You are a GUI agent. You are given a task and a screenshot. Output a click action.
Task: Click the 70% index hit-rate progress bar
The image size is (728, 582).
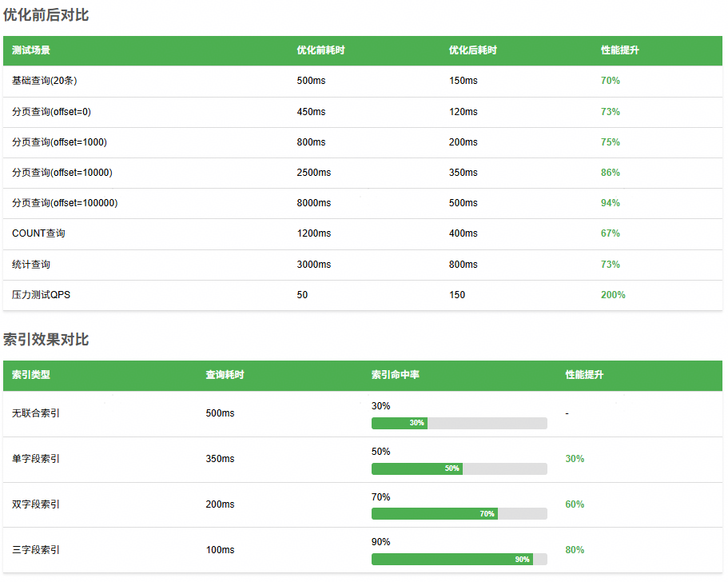click(459, 514)
